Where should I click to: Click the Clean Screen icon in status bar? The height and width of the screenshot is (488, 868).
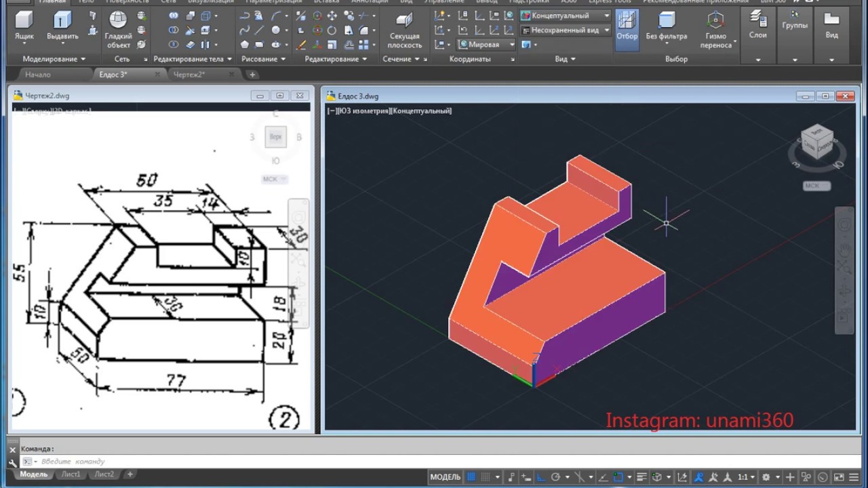(838, 477)
